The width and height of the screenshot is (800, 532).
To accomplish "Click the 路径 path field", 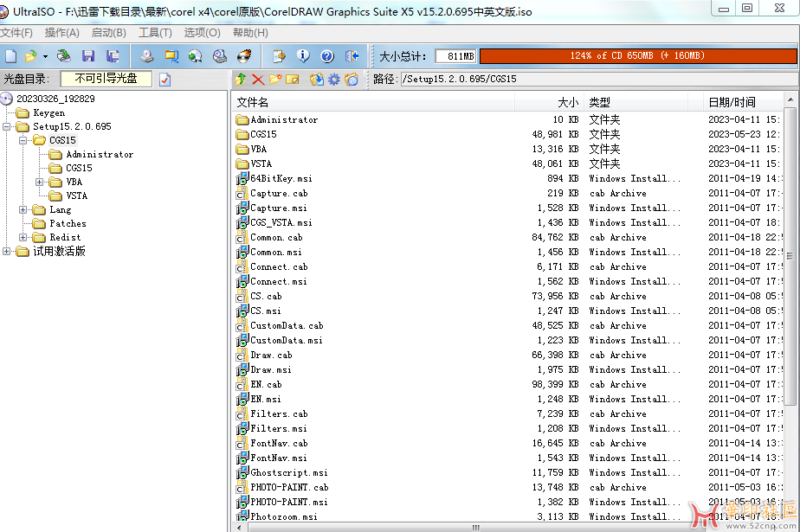I will (599, 79).
